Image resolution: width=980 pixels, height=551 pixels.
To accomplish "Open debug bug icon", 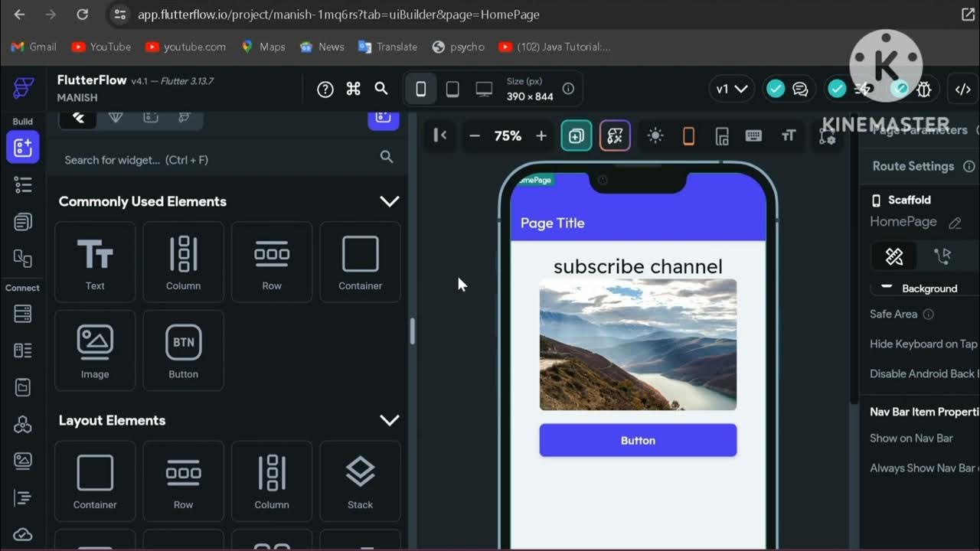I will [924, 90].
